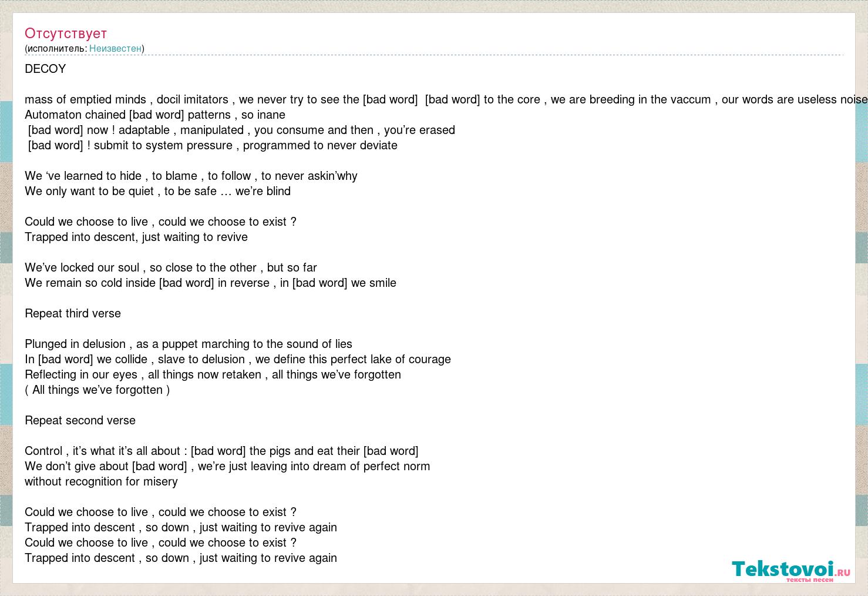The width and height of the screenshot is (868, 596).
Task: Click the 'Repeat third verse' line
Action: pyautogui.click(x=73, y=313)
